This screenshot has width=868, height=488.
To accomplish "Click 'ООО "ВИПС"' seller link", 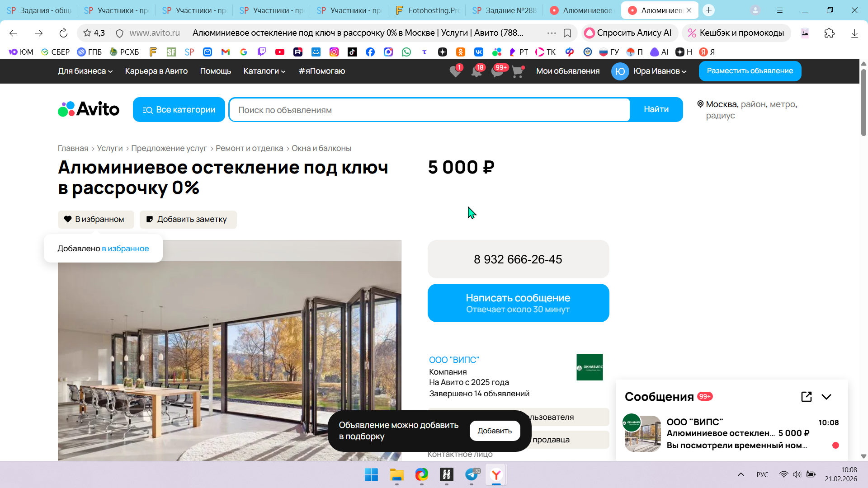I will [454, 360].
